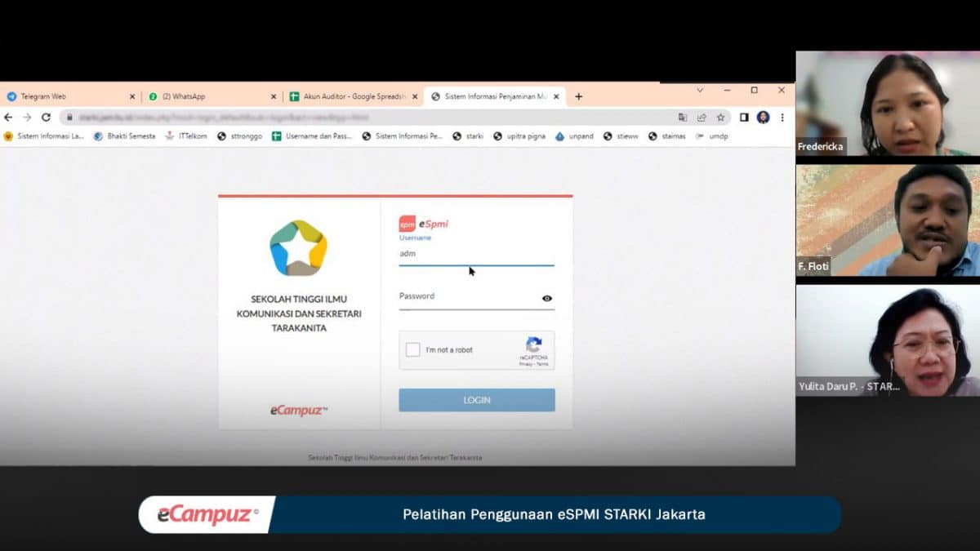Screen dimensions: 980x551
Task: Open Sistem Informasi La... bookmark
Action: 44,136
